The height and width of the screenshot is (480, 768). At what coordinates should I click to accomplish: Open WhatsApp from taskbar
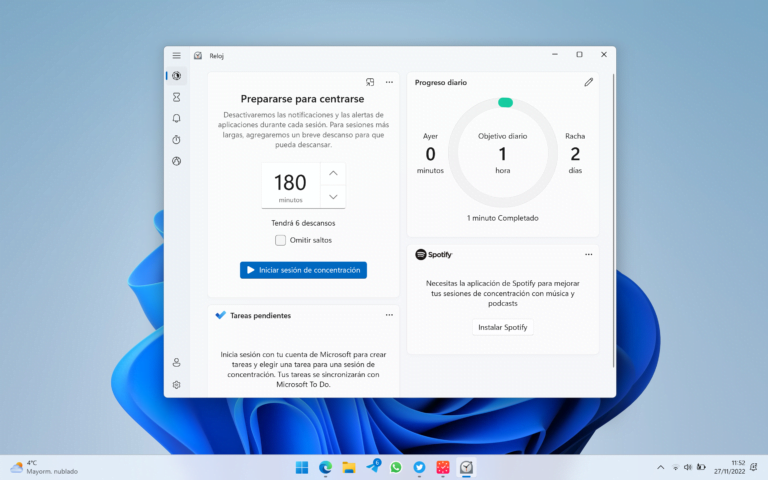[x=396, y=467]
